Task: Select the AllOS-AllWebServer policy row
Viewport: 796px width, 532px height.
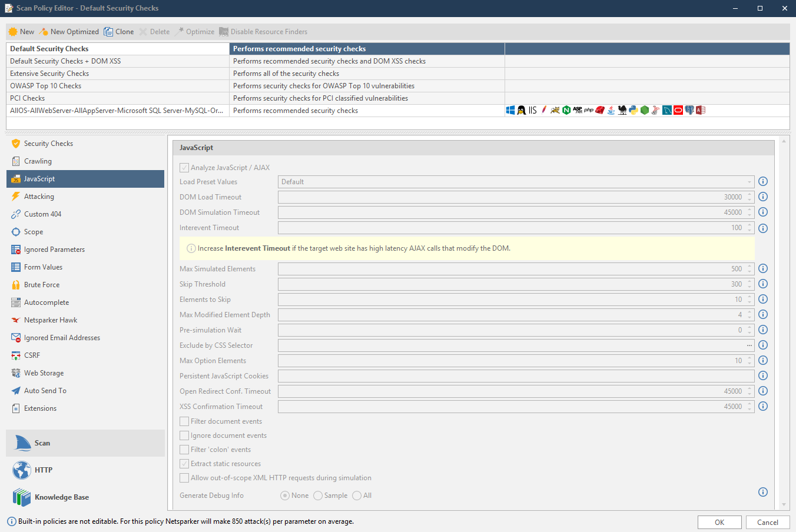Action: 397,111
